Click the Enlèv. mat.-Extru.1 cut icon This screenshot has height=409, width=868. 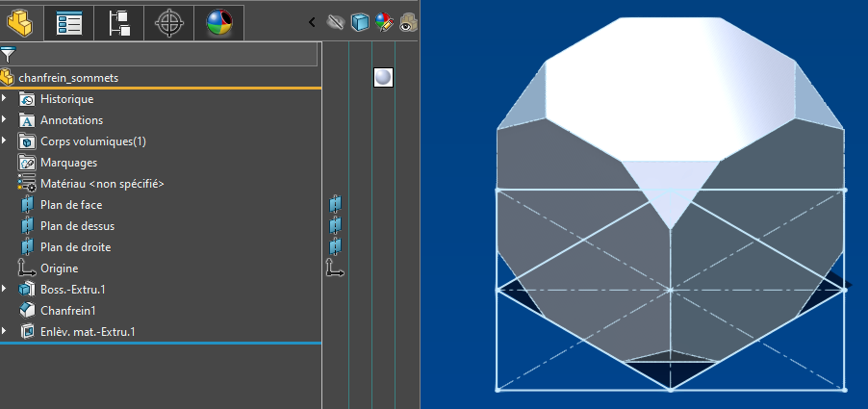tap(27, 331)
